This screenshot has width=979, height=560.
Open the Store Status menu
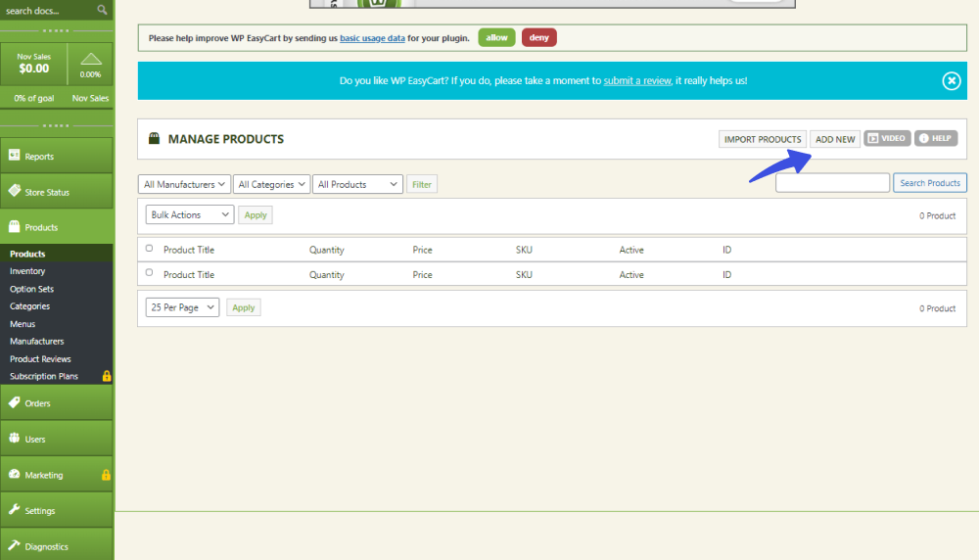click(x=56, y=191)
